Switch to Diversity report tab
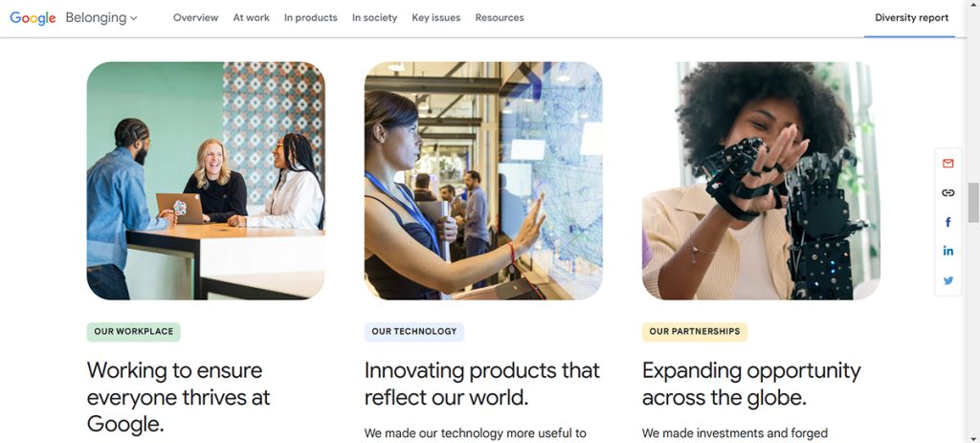The height and width of the screenshot is (443, 980). click(x=911, y=18)
